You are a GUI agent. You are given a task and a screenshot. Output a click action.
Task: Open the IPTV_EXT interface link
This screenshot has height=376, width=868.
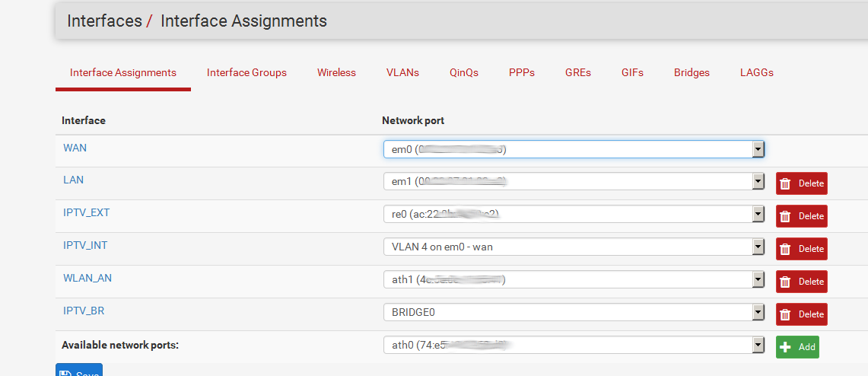(86, 212)
